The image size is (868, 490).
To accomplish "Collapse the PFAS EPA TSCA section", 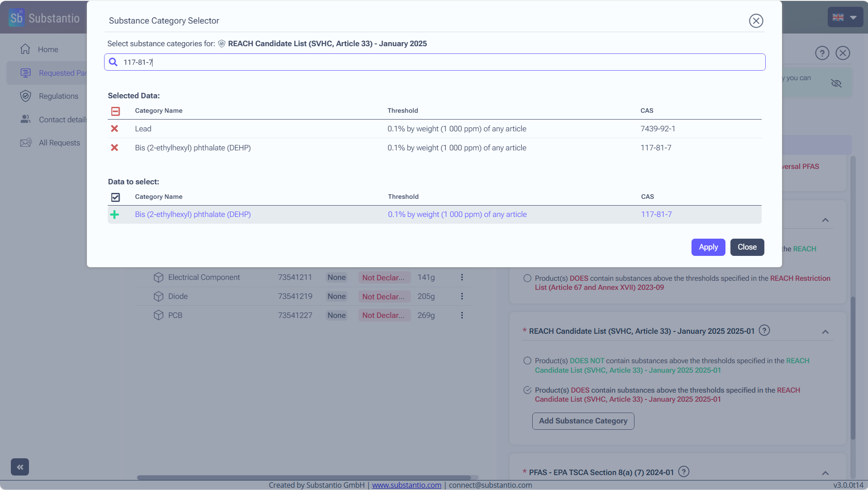I will coord(825,473).
